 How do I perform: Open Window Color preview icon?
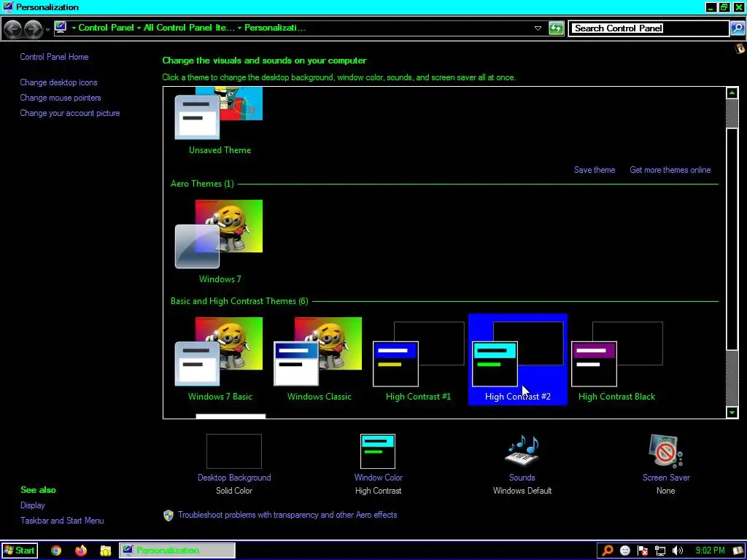coord(378,451)
